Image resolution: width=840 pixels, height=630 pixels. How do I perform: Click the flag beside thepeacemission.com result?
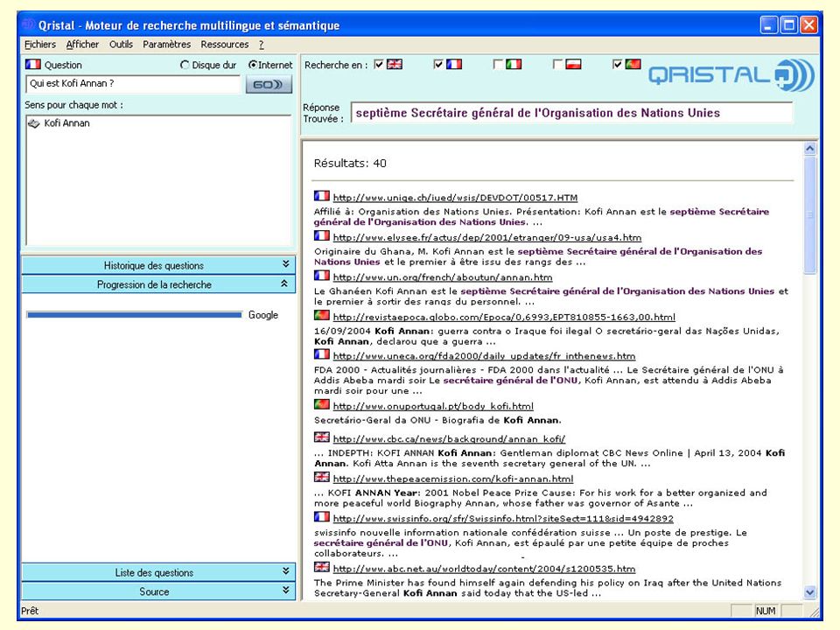pos(321,478)
